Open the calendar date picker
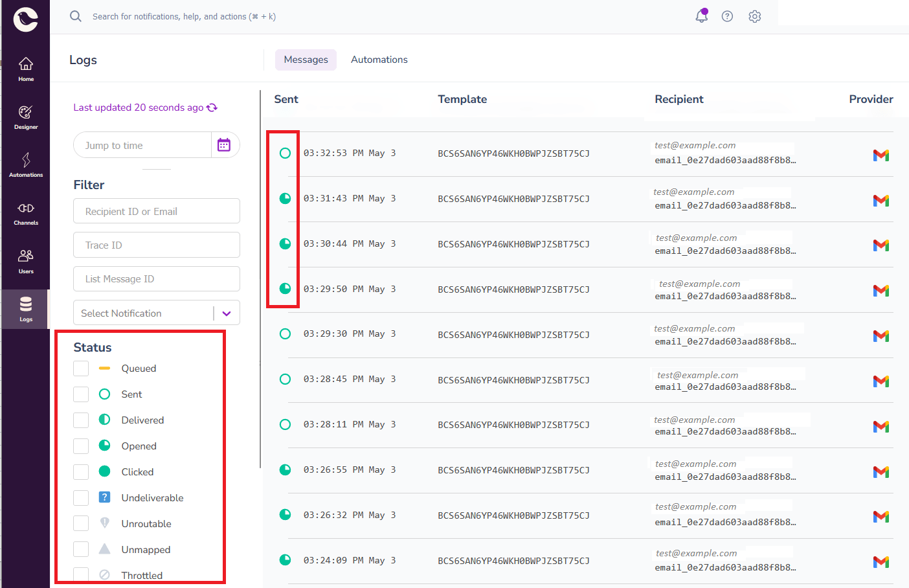Image resolution: width=909 pixels, height=588 pixels. 224,144
